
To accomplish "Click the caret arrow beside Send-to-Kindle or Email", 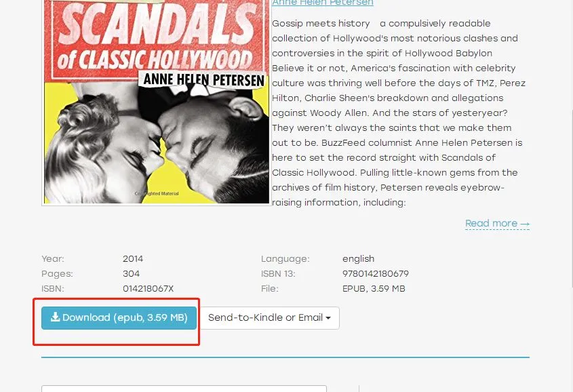I will 328,318.
